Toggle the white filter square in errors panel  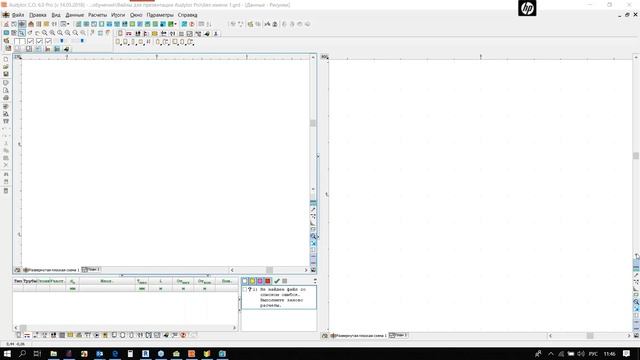click(245, 281)
